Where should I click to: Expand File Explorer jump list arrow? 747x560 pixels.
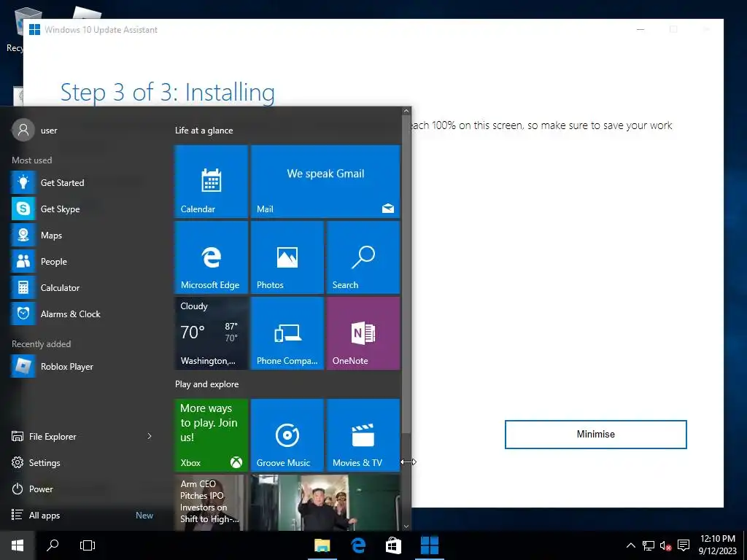click(x=150, y=436)
